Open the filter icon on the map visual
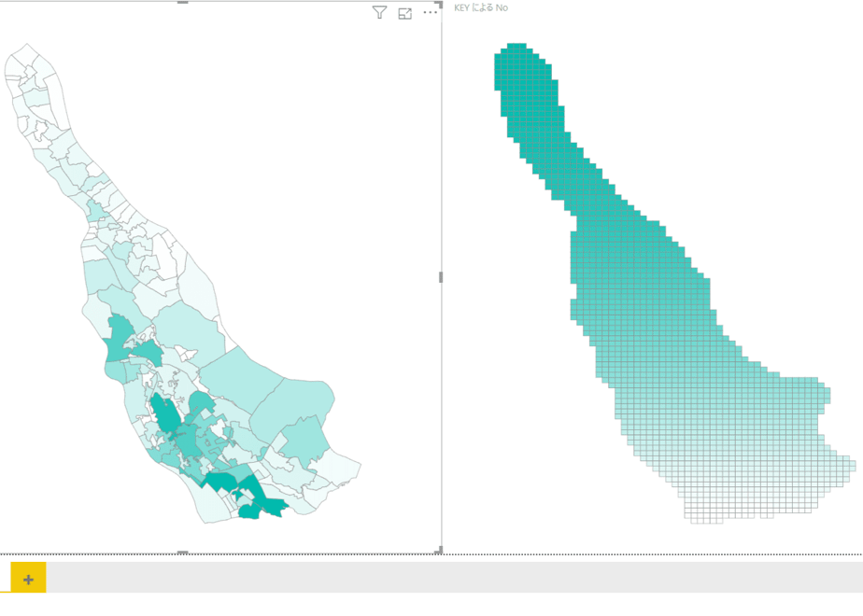 click(379, 13)
